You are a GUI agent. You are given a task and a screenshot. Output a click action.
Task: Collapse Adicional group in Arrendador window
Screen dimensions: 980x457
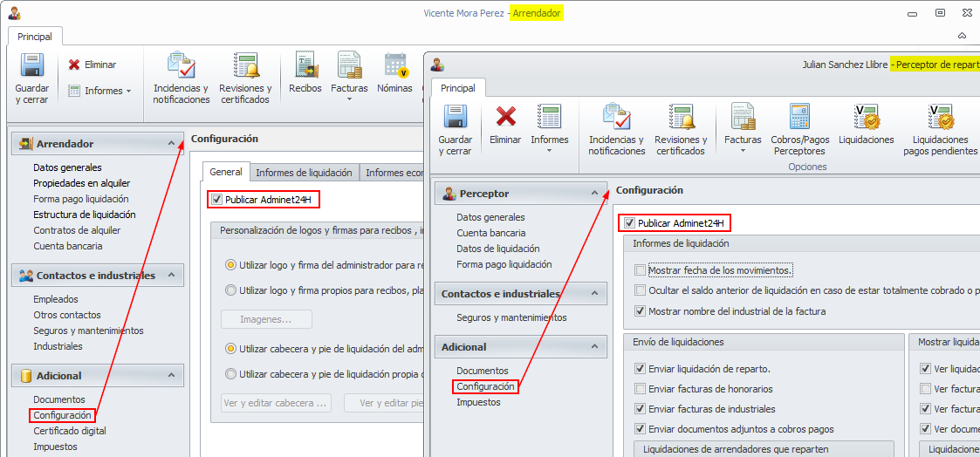[171, 375]
